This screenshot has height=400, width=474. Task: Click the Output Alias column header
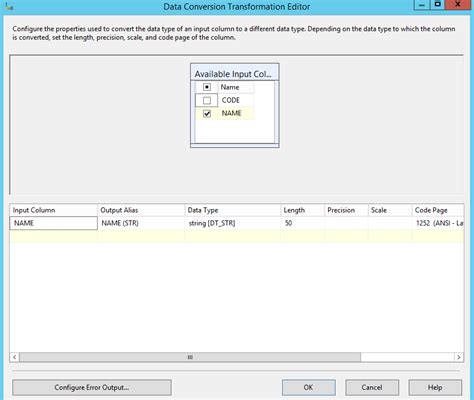point(141,210)
